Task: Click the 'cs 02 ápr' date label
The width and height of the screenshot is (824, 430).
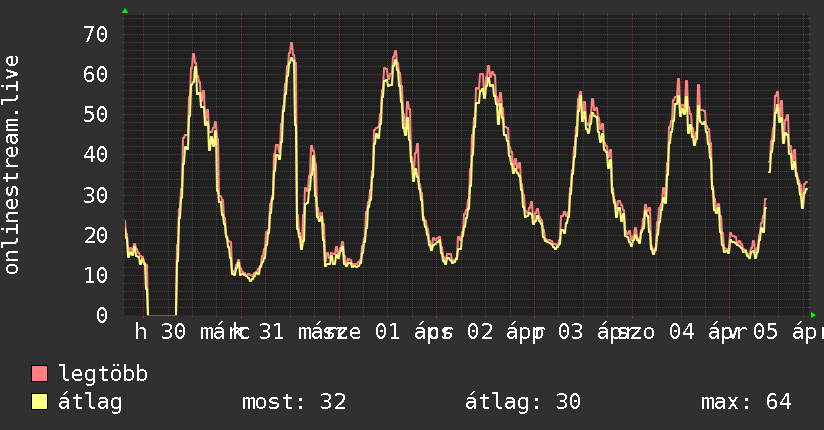Action: click(487, 332)
